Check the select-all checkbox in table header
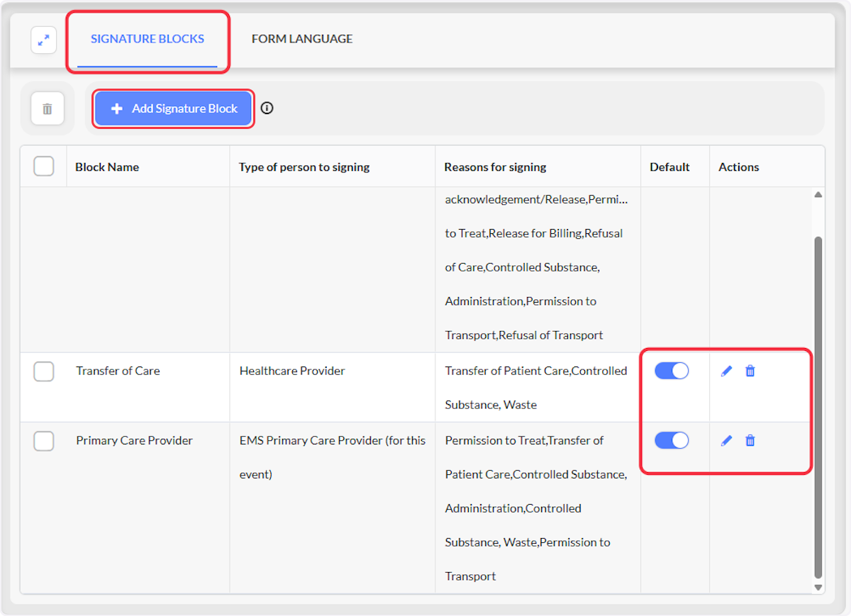 pos(44,167)
